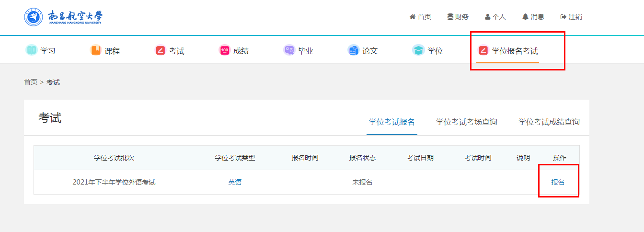Screen dimensions: 644x232
Task: Click the person icon beside 个人
Action: (x=488, y=17)
